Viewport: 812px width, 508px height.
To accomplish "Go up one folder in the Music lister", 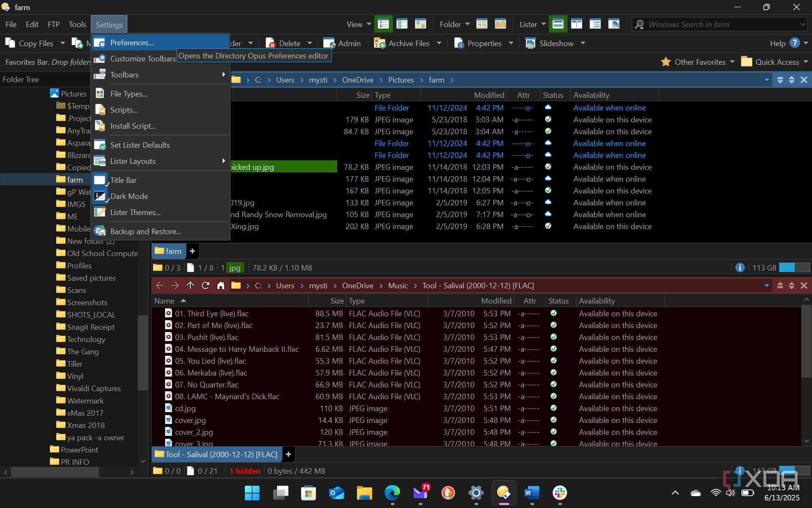I will [190, 286].
